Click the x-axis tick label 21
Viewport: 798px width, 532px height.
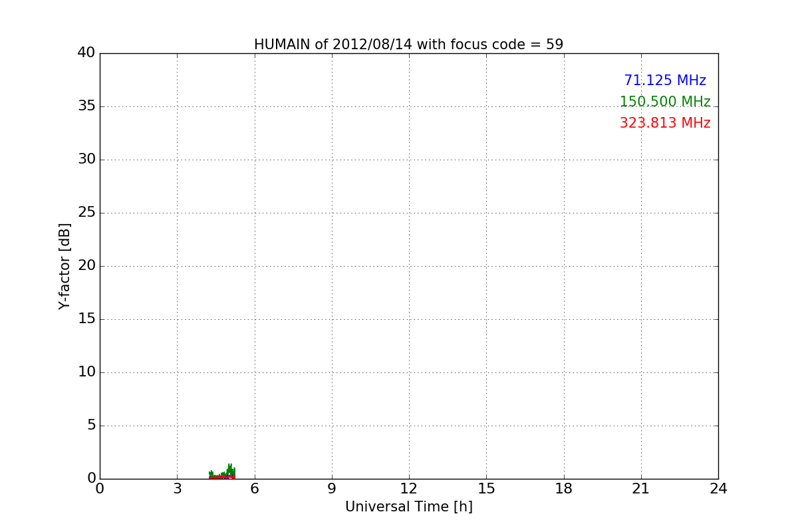click(x=640, y=489)
